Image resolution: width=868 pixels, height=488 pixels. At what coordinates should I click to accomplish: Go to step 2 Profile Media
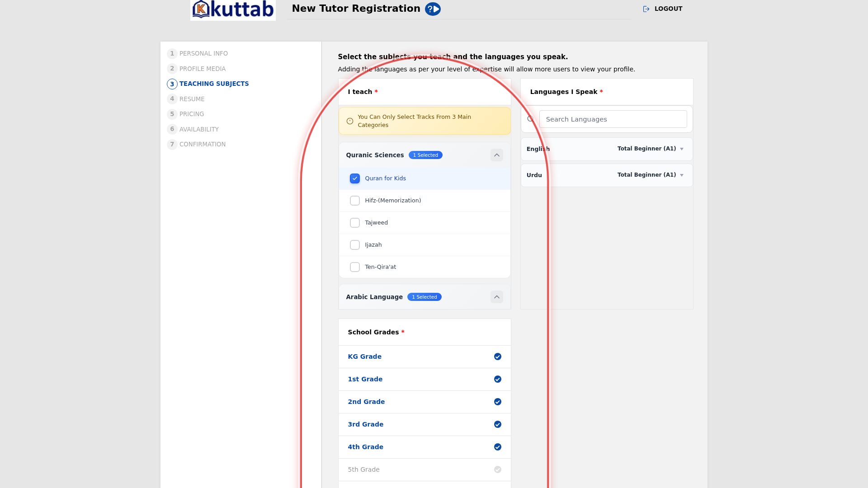196,69
